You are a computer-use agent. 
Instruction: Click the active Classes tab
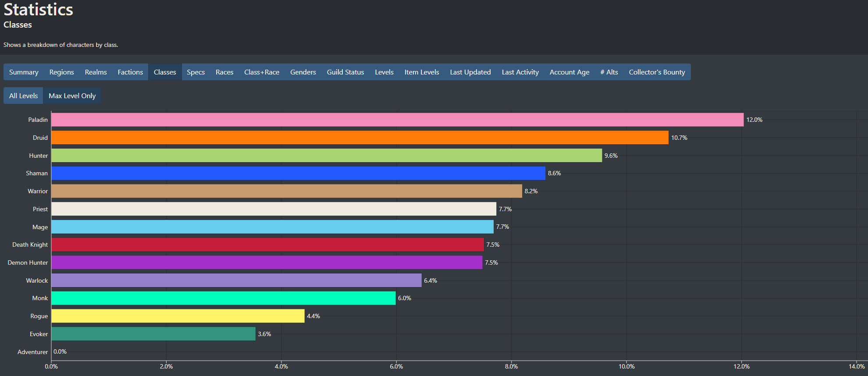tap(165, 72)
